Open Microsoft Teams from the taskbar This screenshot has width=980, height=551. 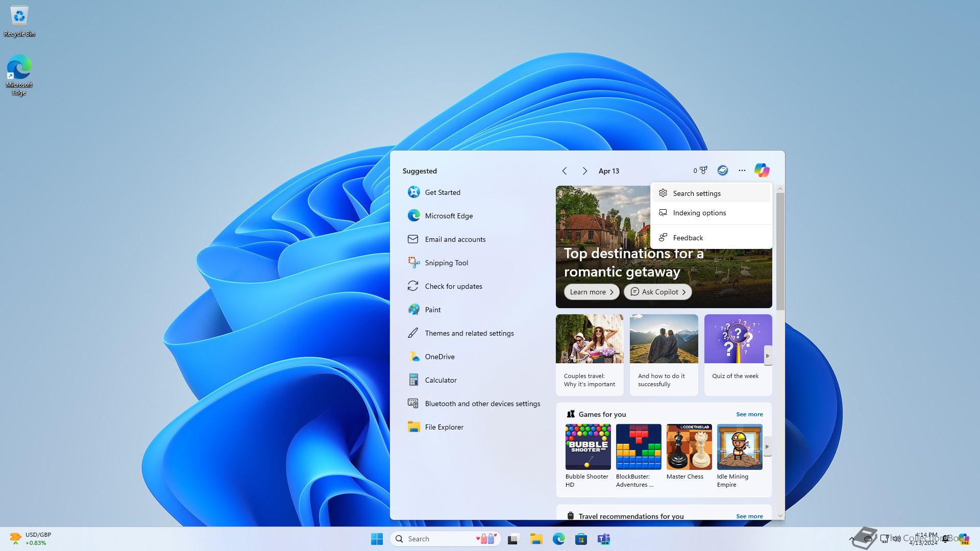[604, 539]
